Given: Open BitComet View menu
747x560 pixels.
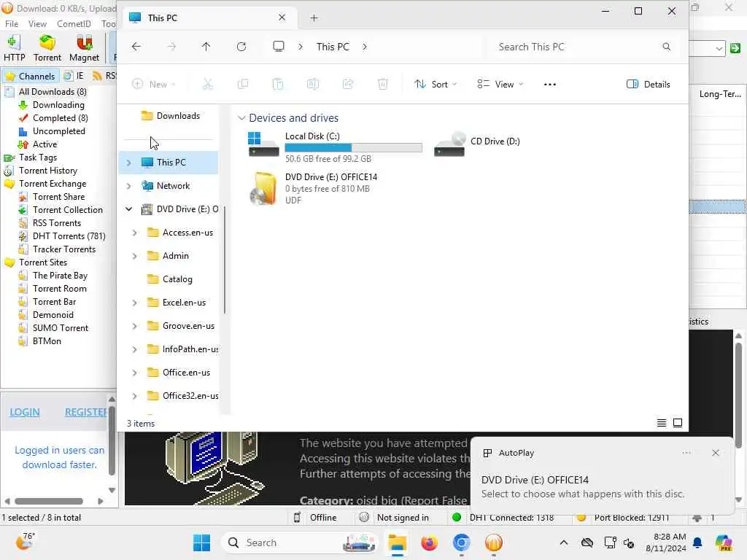Looking at the screenshot, I should [x=37, y=24].
